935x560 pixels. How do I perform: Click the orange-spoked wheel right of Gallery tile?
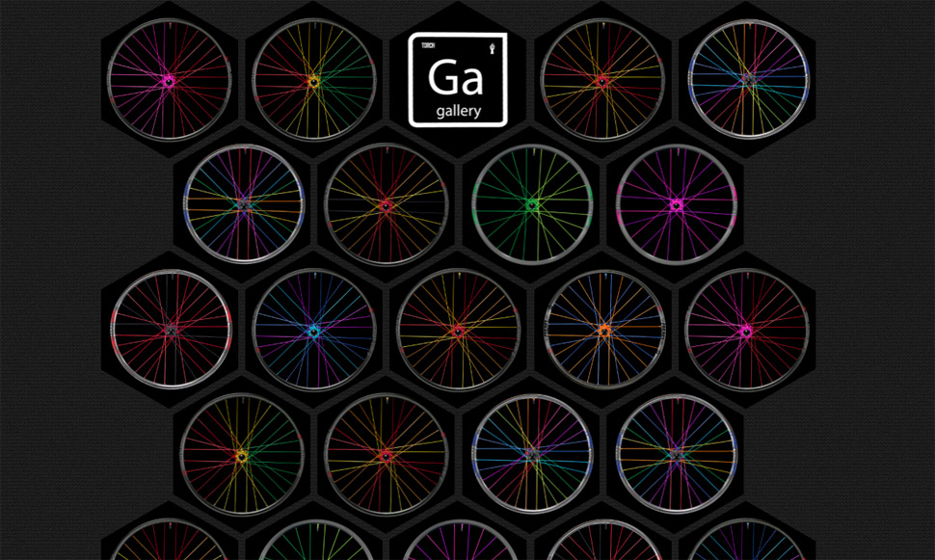602,81
